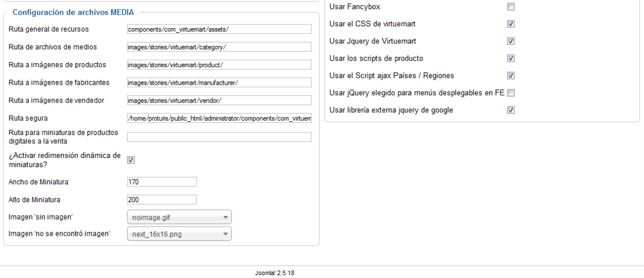644x278 pixels.
Task: Enable the Usar Fancybox checkbox
Action: 511,6
